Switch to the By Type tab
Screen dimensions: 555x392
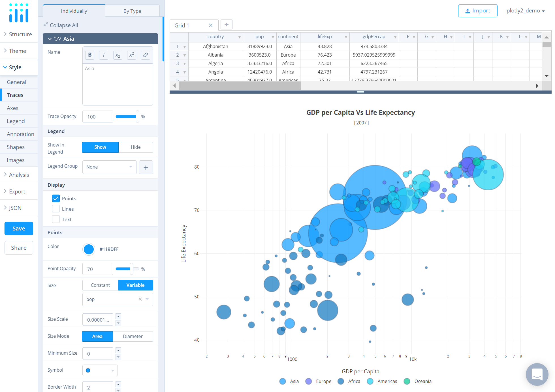[132, 11]
